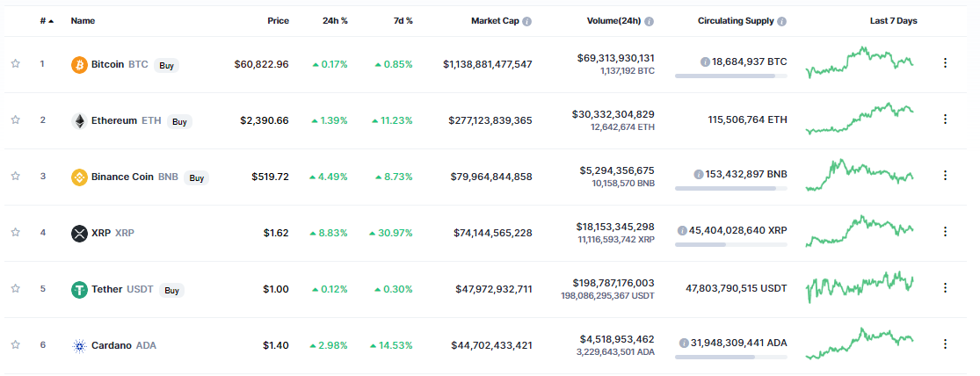Click info icon beside Bitcoin circulating supply
This screenshot has height=376, width=980.
(x=705, y=61)
